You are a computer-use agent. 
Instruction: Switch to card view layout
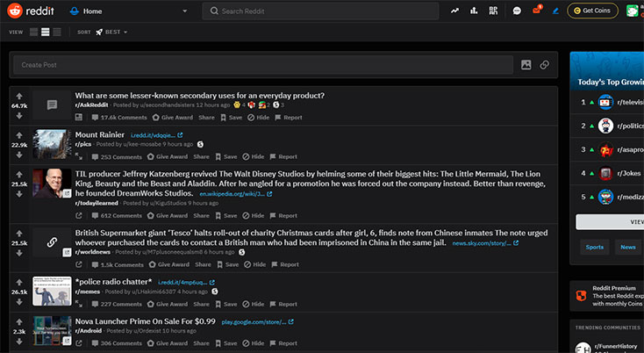(34, 32)
